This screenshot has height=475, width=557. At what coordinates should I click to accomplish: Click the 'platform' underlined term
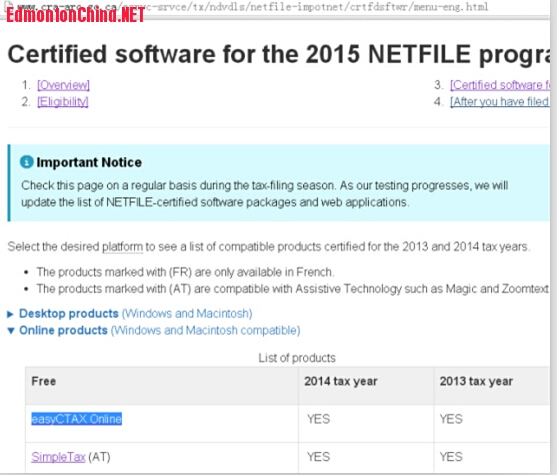pos(123,247)
